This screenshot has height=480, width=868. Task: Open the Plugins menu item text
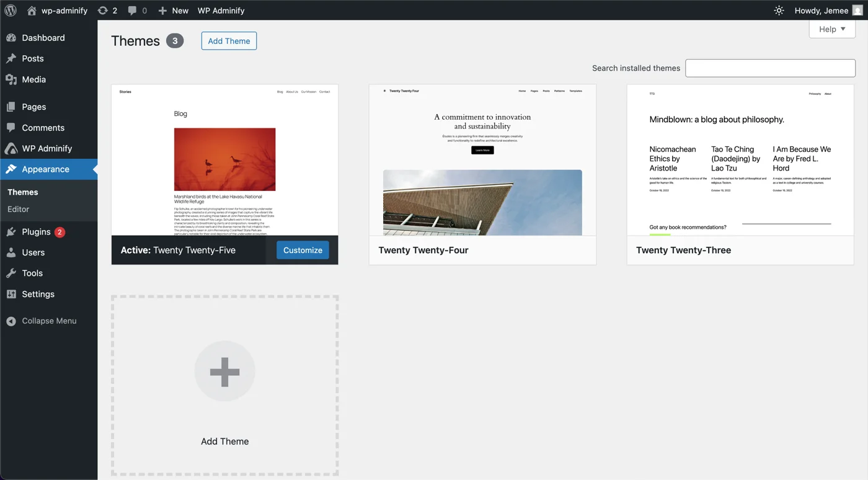(x=36, y=232)
